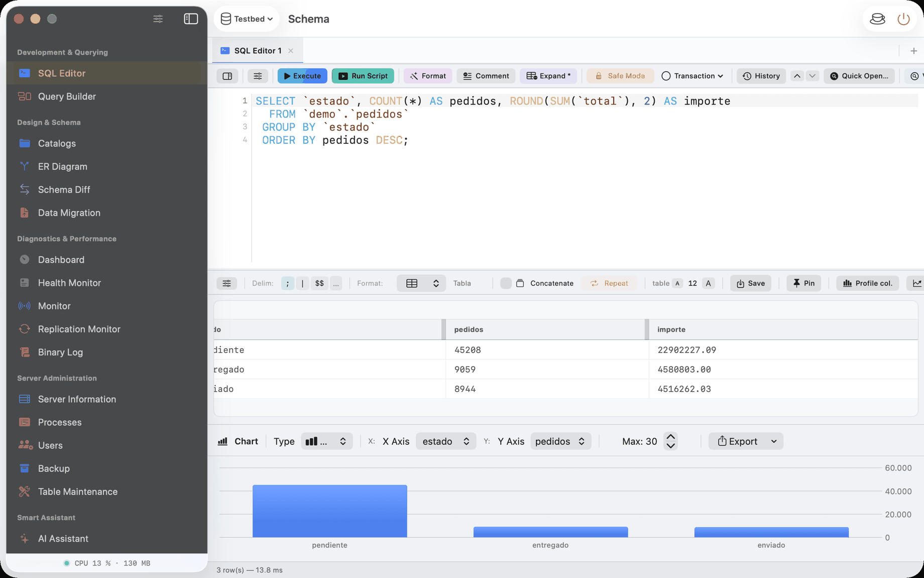Open Y Axis pedidos dropdown
The image size is (924, 578).
[560, 441]
